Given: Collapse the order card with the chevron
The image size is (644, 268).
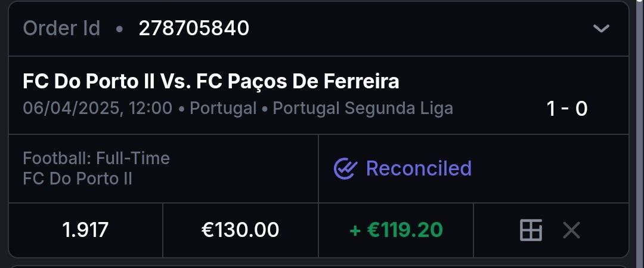Looking at the screenshot, I should tap(601, 29).
